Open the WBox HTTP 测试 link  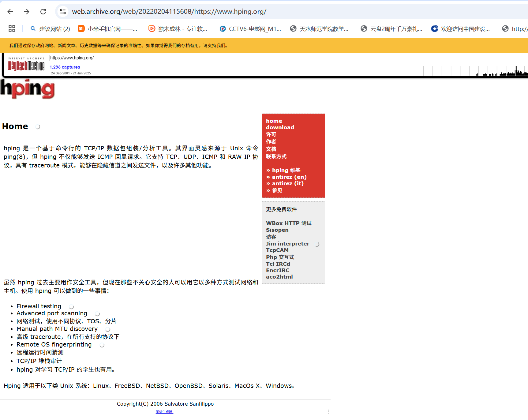(x=289, y=223)
